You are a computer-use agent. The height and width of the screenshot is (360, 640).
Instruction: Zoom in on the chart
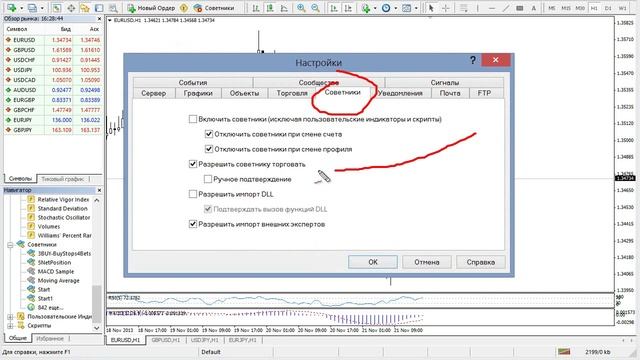[x=301, y=8]
